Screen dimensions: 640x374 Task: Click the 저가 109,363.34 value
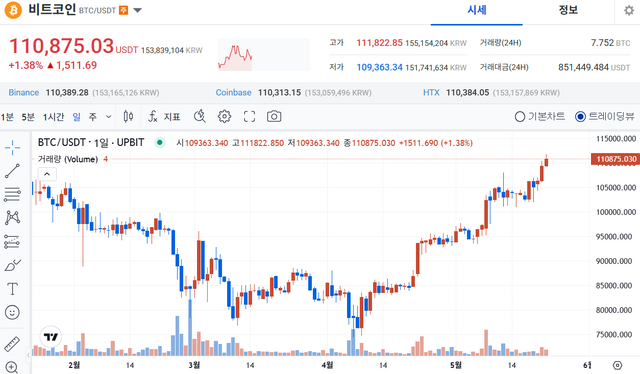379,67
